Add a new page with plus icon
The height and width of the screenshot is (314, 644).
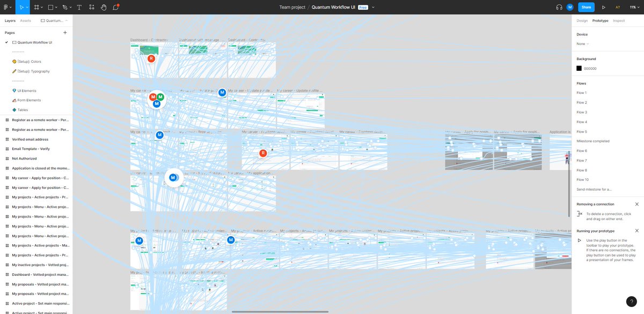65,32
